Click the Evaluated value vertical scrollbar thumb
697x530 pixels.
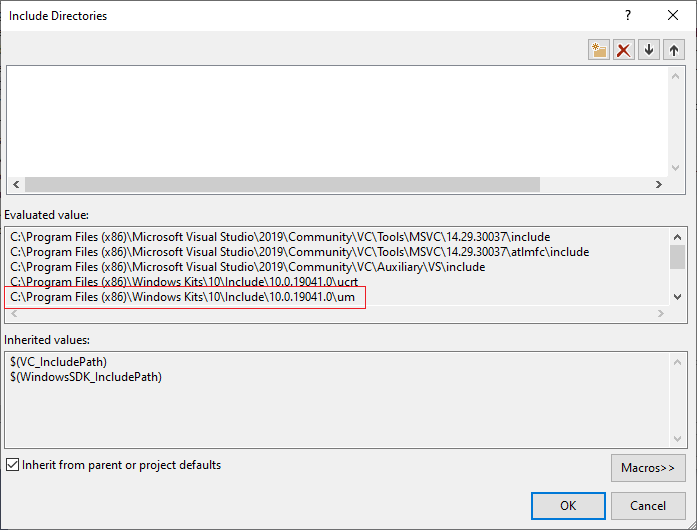tap(677, 257)
